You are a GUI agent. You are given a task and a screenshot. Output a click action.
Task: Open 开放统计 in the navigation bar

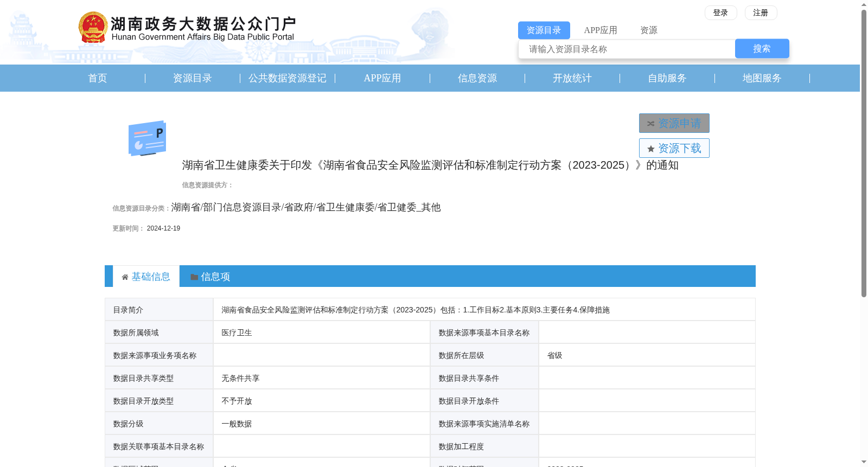point(572,78)
